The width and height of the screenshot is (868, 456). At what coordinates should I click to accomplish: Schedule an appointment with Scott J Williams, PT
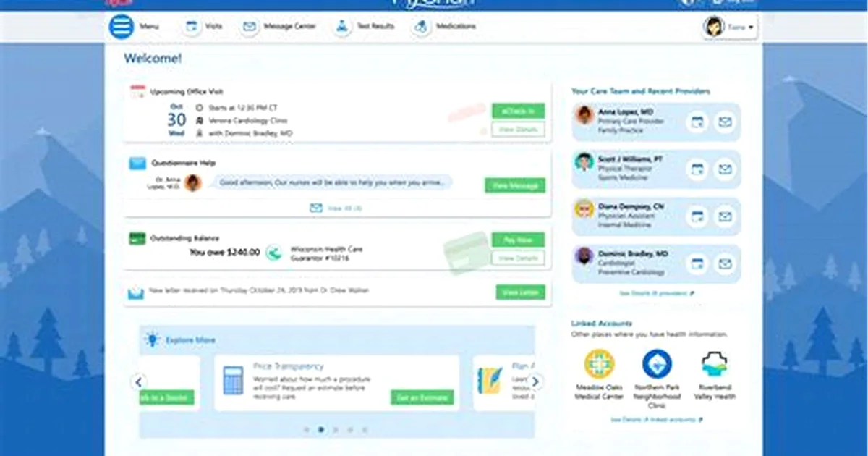coord(697,169)
